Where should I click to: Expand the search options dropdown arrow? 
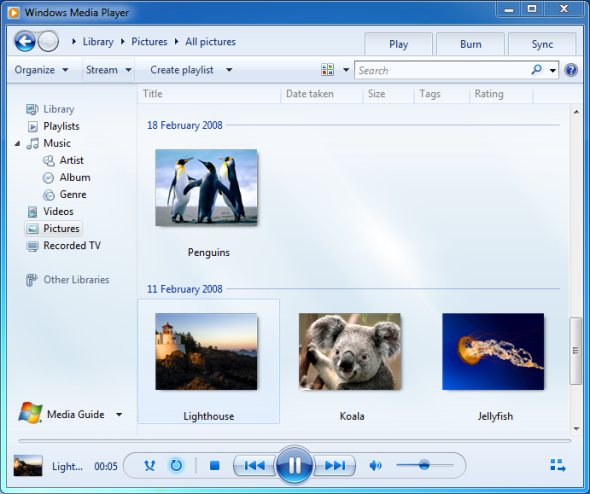552,70
